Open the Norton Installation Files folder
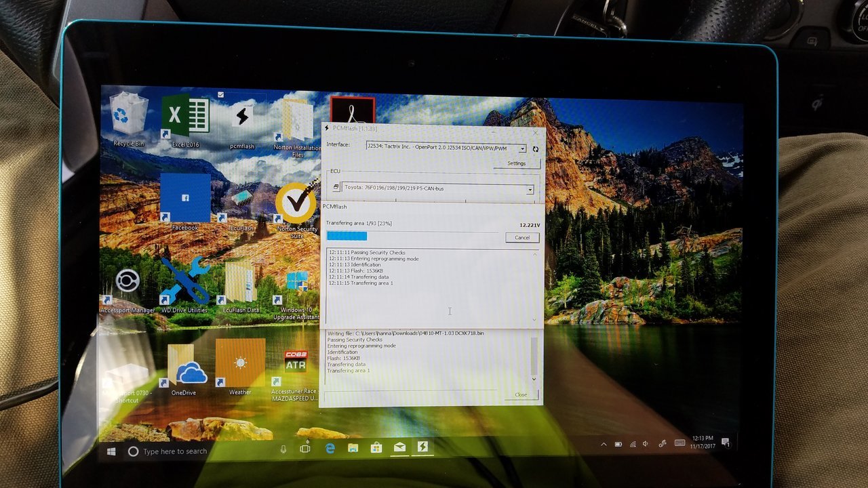Image resolution: width=868 pixels, height=488 pixels. pos(297,127)
